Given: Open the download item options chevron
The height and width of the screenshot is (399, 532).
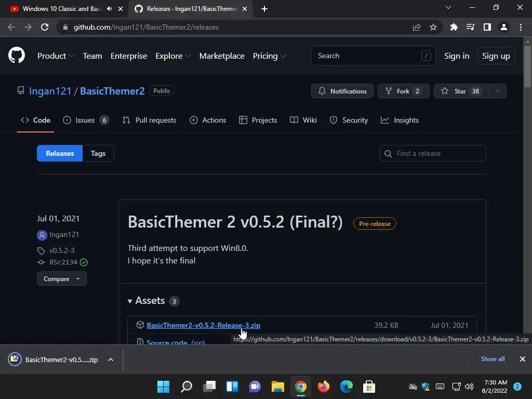Looking at the screenshot, I should coord(111,360).
